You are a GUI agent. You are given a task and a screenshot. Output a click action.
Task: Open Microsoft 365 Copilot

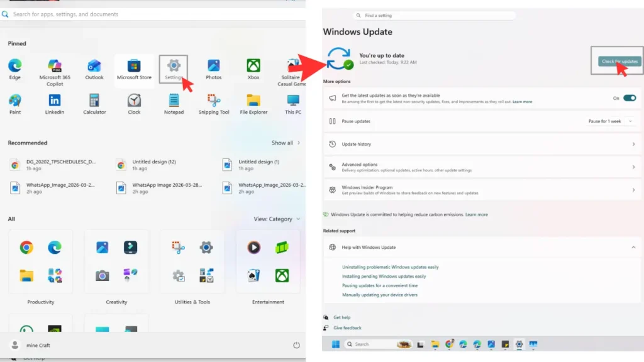click(55, 66)
